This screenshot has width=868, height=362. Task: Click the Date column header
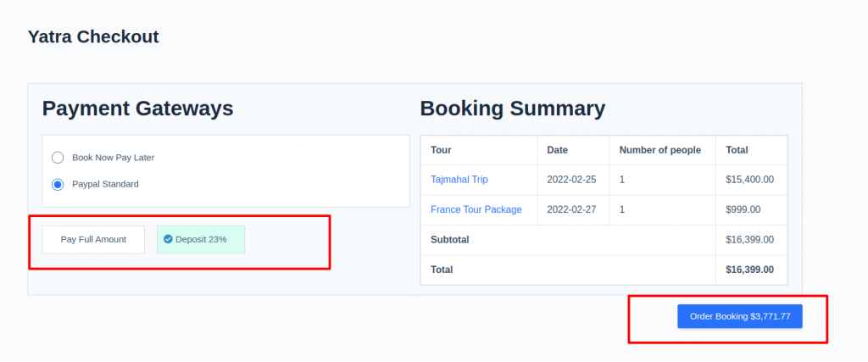tap(558, 150)
